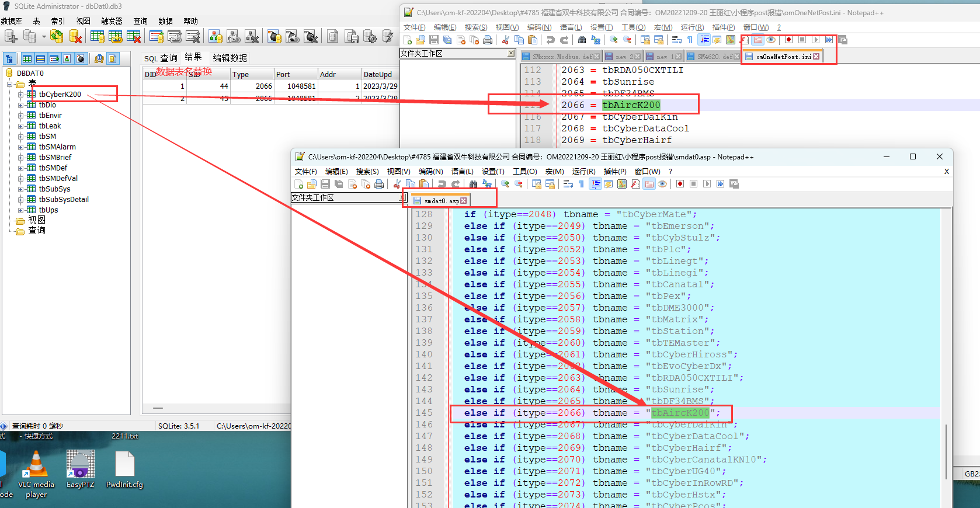
Task: Click the Addr column header in results grid
Action: [x=339, y=74]
